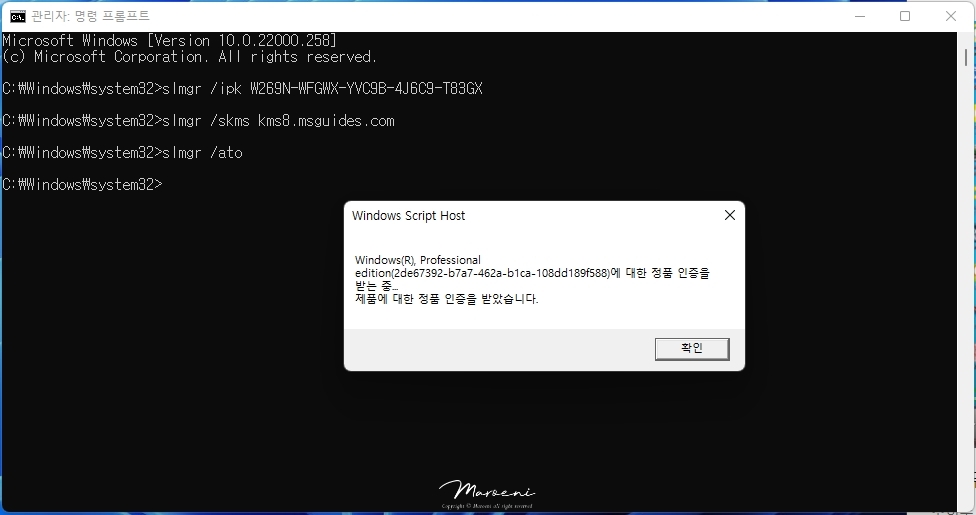Click the '관리자: 명령 프롬프트' window title
Viewport: 976px width, 515px height.
tap(91, 16)
